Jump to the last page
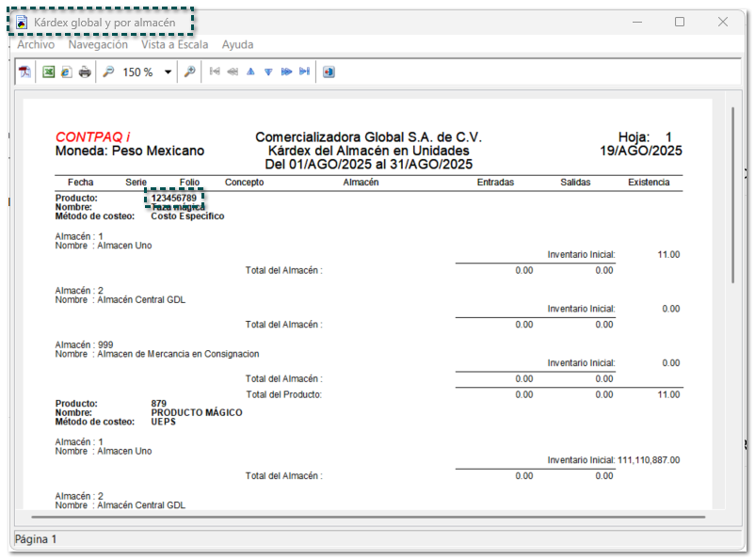This screenshot has width=755, height=560. [304, 72]
